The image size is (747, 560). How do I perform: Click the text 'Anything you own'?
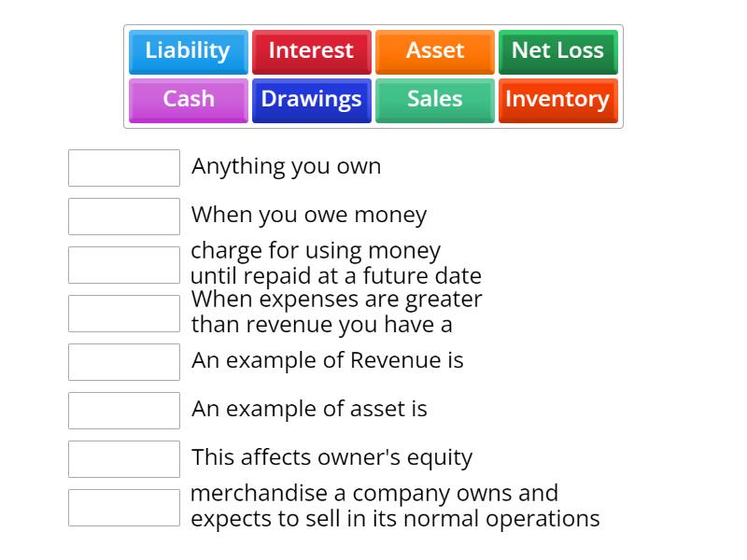[x=286, y=166]
